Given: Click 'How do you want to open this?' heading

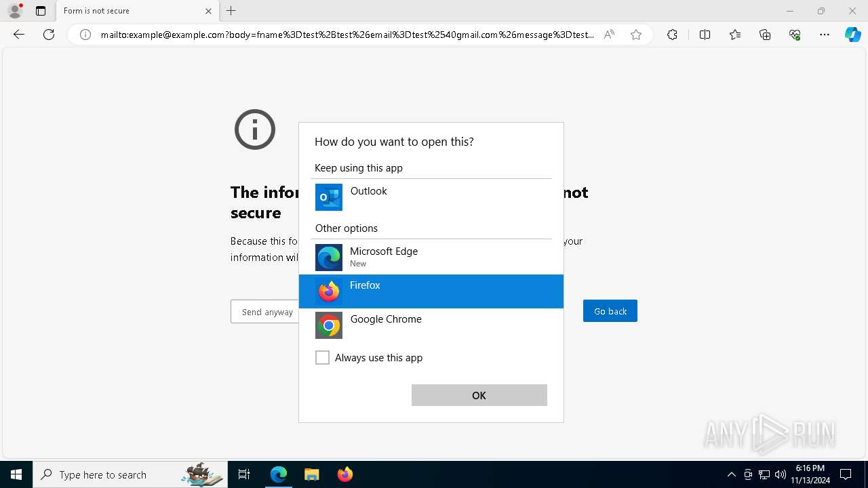Looking at the screenshot, I should pos(394,142).
